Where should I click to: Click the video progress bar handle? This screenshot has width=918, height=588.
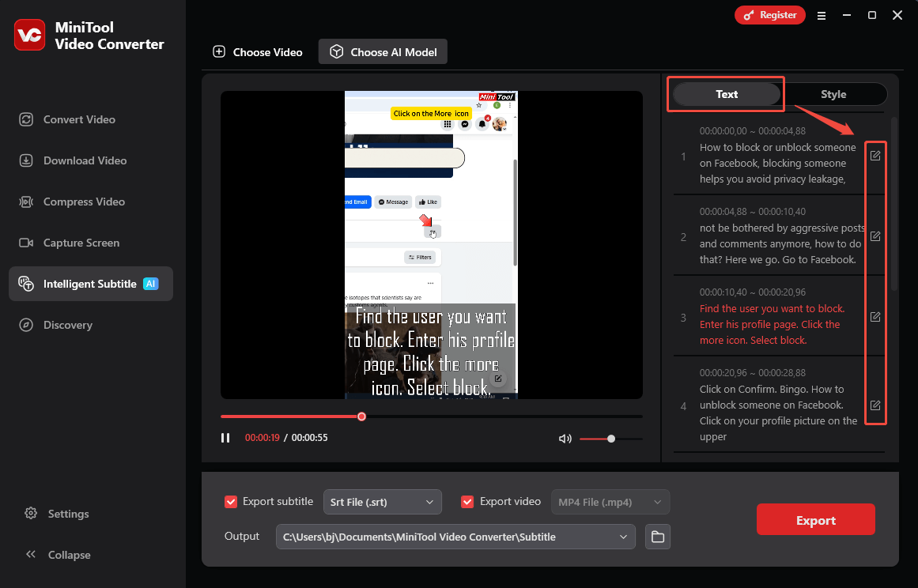pyautogui.click(x=362, y=416)
